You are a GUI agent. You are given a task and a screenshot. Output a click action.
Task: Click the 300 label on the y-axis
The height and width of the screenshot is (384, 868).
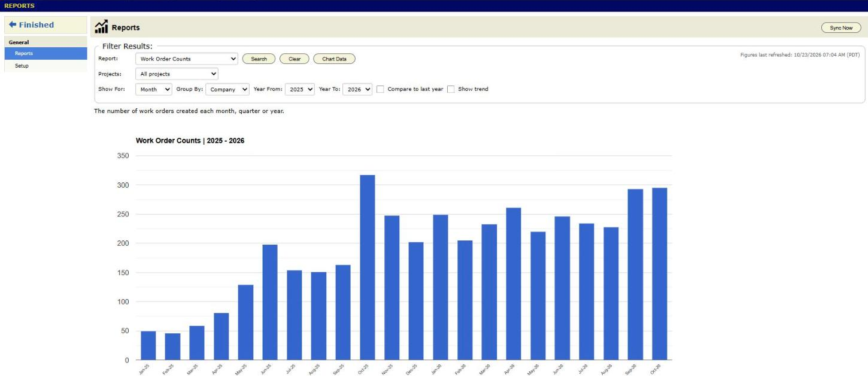(123, 185)
